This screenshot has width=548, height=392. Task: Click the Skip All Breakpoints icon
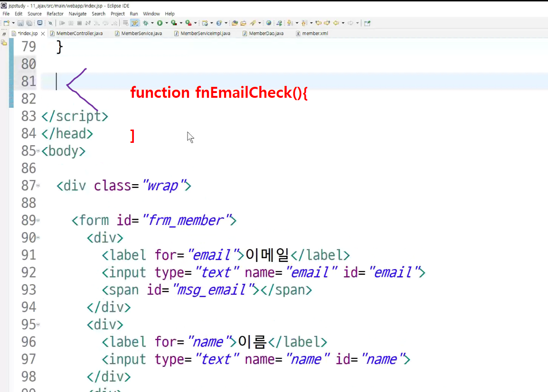point(51,23)
